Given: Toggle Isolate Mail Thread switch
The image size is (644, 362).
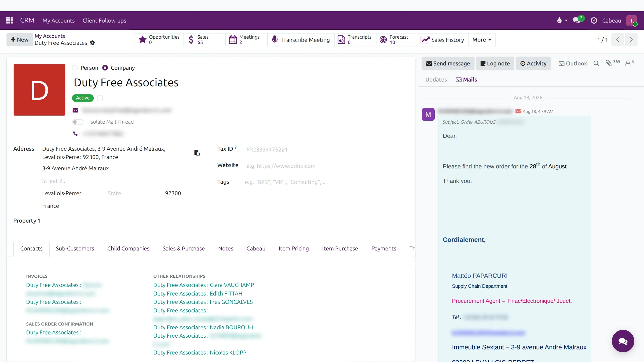Looking at the screenshot, I should point(78,122).
